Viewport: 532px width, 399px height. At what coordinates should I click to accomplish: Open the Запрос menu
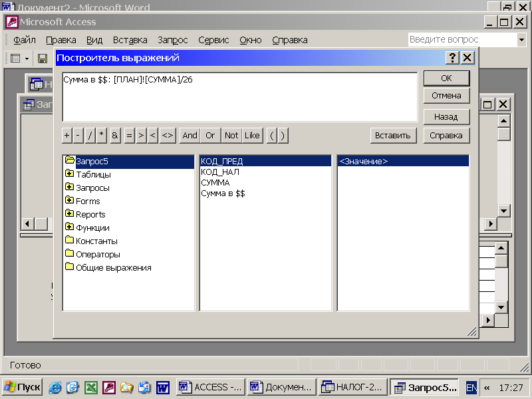point(173,40)
